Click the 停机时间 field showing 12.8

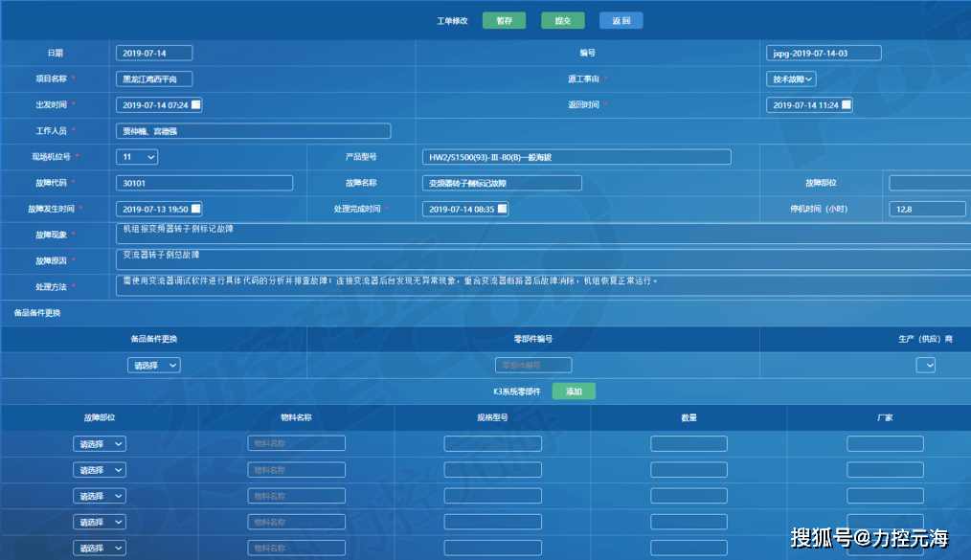coord(928,209)
